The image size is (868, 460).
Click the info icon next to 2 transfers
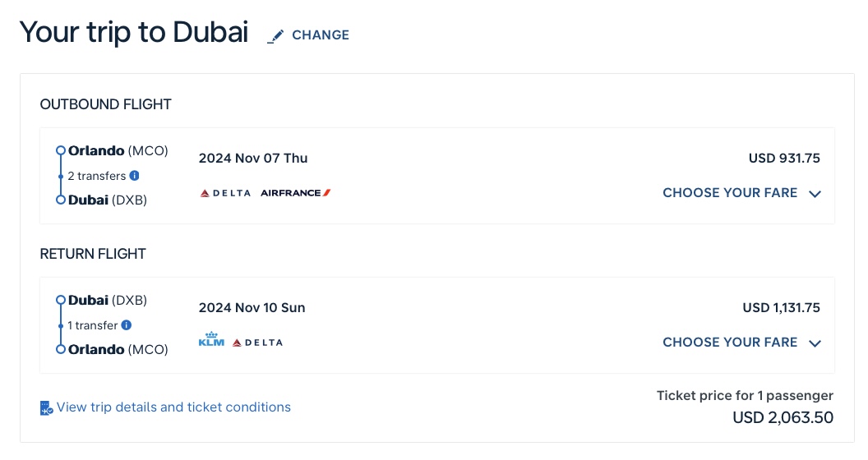(135, 176)
